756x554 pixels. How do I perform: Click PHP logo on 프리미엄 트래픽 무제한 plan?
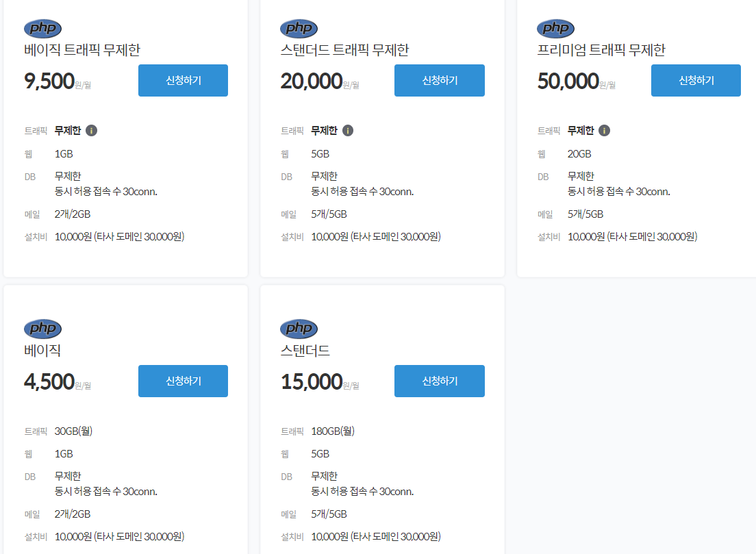pyautogui.click(x=555, y=28)
